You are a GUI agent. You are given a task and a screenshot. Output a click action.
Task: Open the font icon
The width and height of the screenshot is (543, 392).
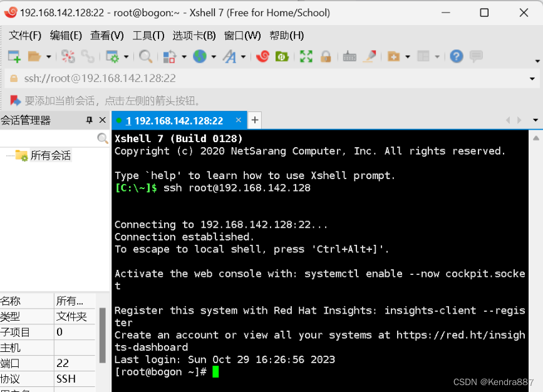(x=230, y=56)
